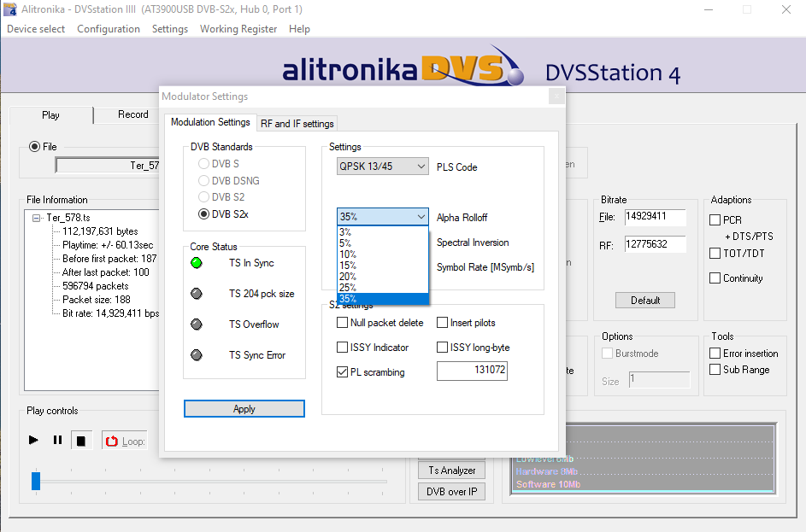
Task: Pause playback in Play controls
Action: 57,440
